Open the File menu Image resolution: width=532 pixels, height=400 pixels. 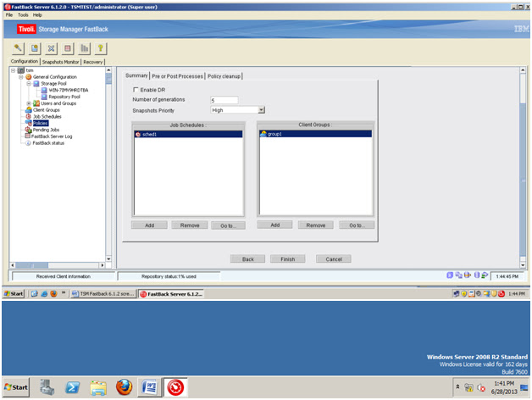pos(9,15)
